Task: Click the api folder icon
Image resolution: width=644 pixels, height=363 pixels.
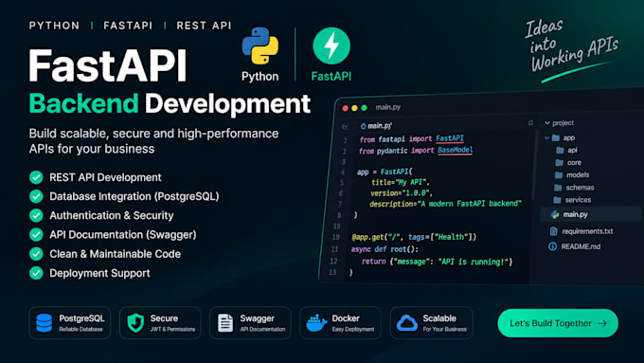Action: [x=560, y=150]
